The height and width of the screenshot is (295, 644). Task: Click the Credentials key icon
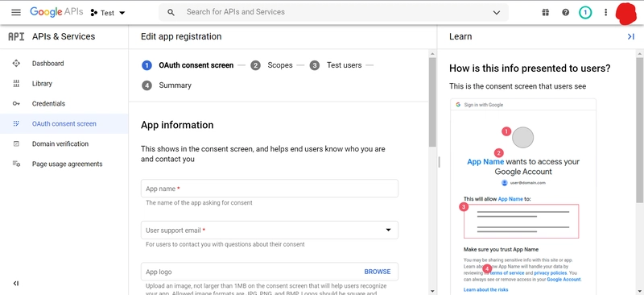16,104
